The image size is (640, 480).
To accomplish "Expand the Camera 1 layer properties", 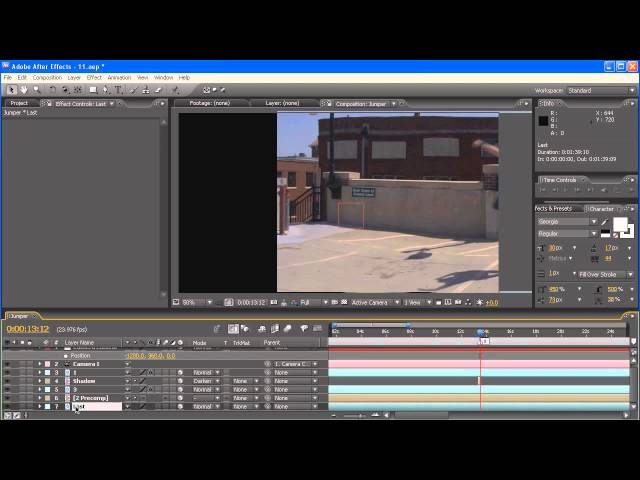I will 40,364.
